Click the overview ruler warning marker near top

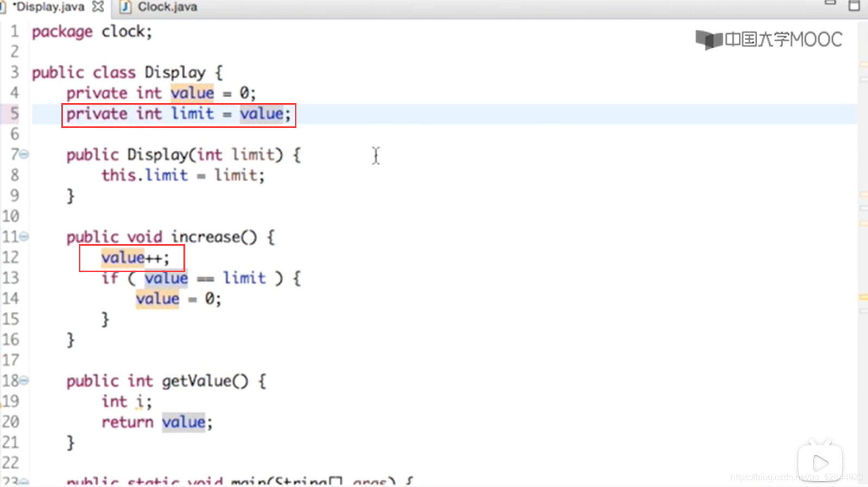(863, 65)
